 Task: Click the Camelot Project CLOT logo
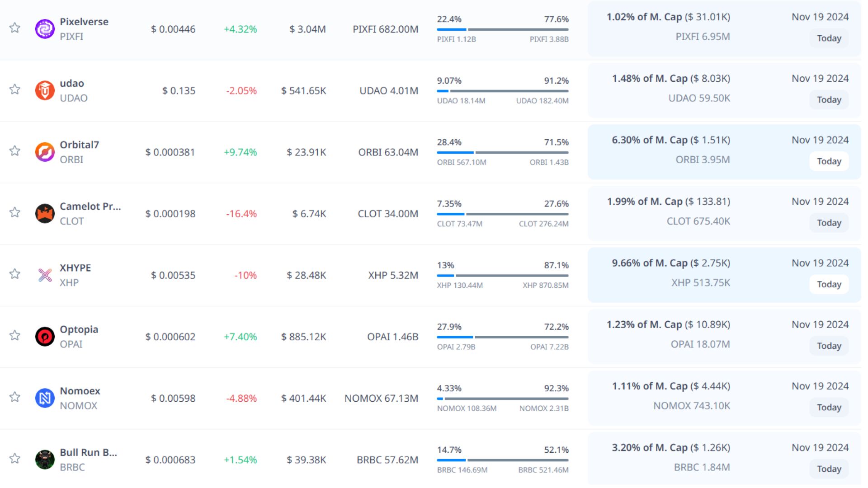click(x=45, y=213)
